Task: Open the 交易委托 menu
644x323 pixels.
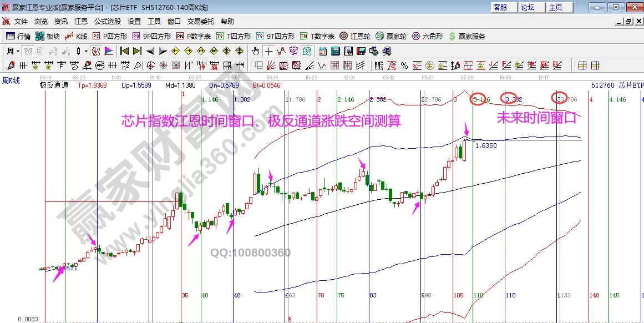Action: (x=200, y=22)
